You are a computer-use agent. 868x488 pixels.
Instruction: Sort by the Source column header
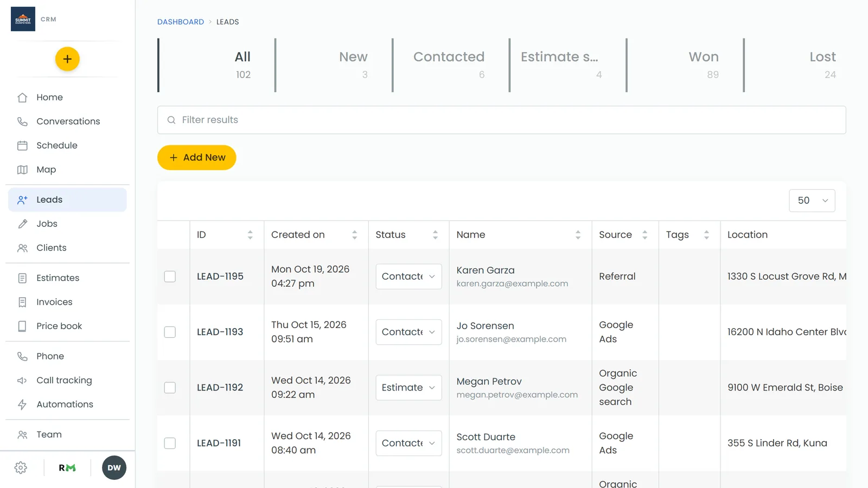pyautogui.click(x=625, y=235)
